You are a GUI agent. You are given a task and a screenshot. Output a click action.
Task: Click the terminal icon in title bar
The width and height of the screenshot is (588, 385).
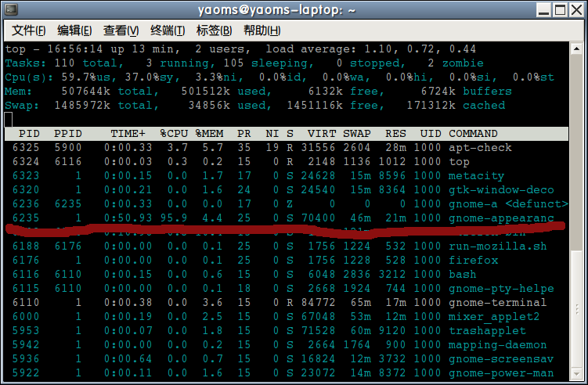point(11,9)
